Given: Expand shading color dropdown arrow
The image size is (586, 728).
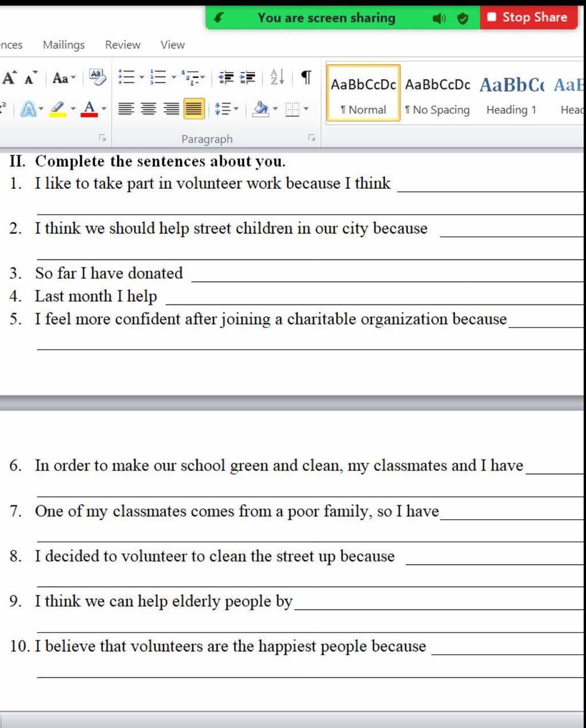Looking at the screenshot, I should (x=275, y=108).
